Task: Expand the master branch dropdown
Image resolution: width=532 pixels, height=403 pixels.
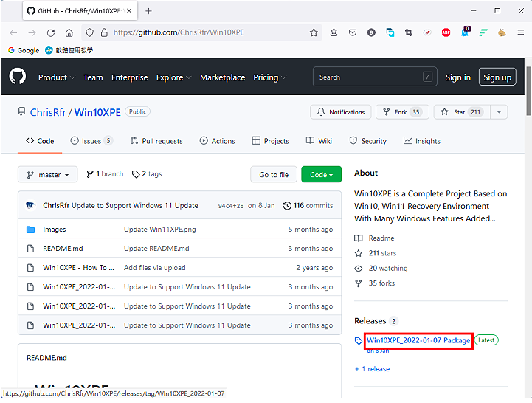Action: pos(47,175)
